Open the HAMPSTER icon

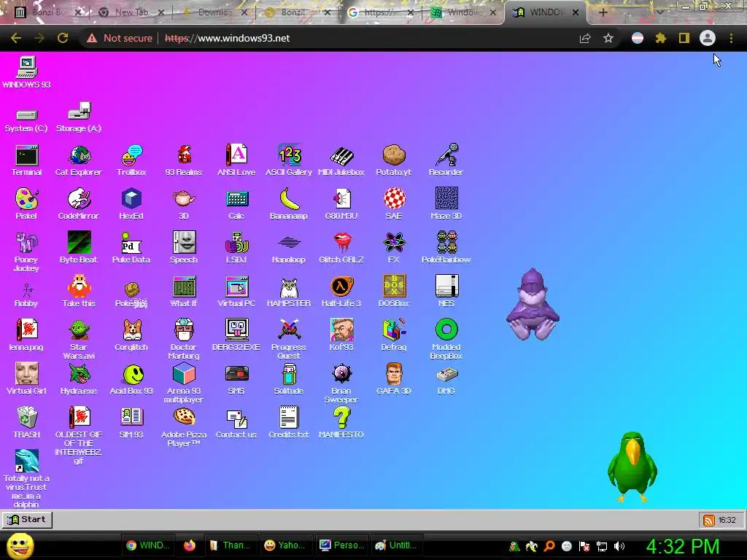coord(289,292)
